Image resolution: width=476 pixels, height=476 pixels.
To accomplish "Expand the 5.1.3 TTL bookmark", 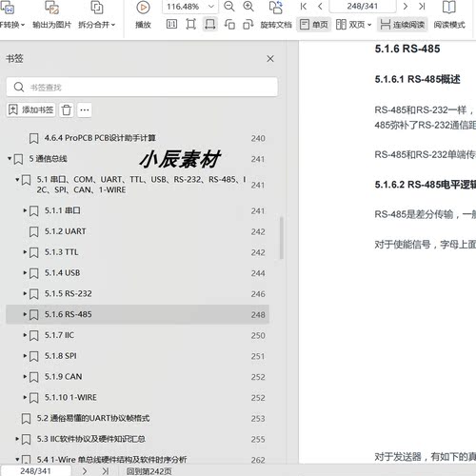I will (25, 252).
